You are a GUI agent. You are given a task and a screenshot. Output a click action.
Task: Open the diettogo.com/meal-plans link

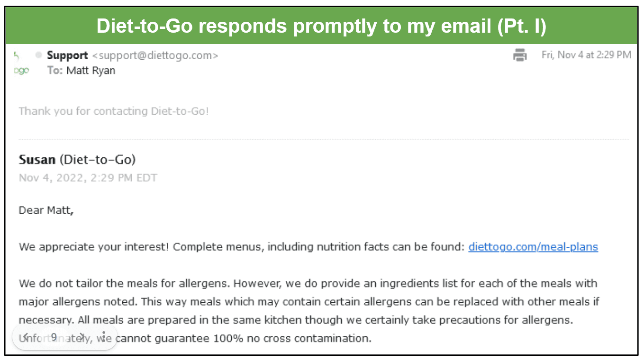pos(533,247)
